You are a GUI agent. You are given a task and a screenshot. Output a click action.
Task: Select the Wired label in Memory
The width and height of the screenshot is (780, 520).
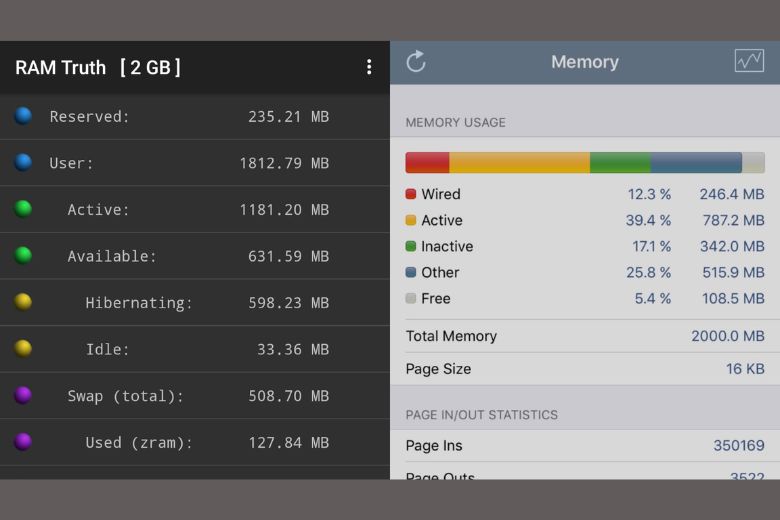click(x=441, y=194)
